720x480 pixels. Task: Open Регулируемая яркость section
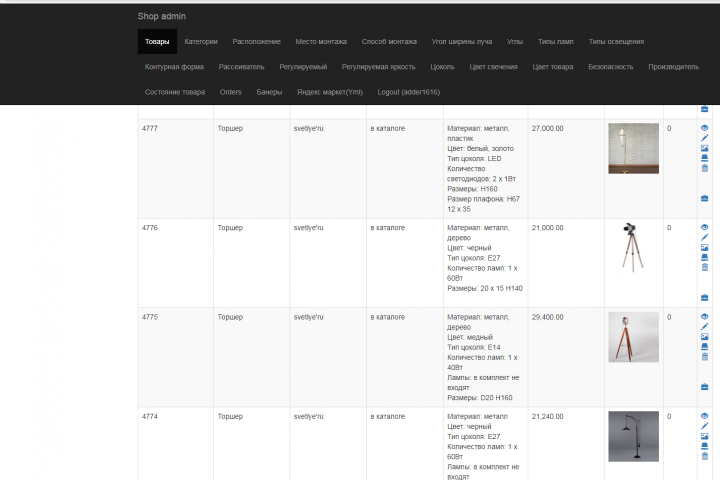(378, 67)
